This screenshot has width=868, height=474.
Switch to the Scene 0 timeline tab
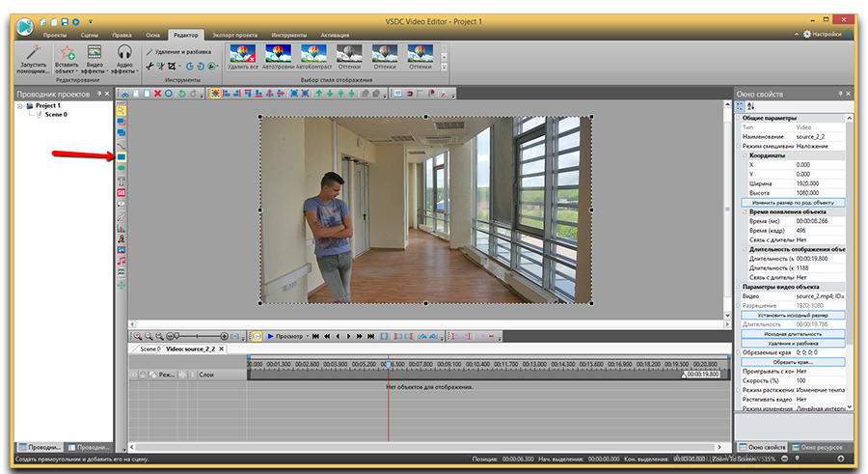click(x=149, y=349)
